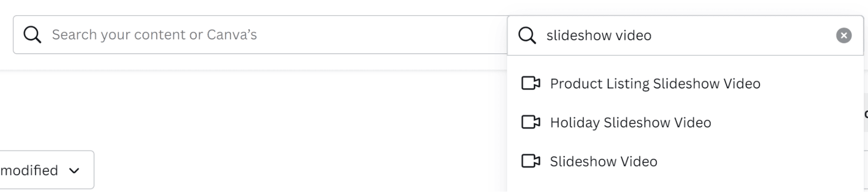Viewport: 868px width, 192px height.
Task: Click the words 'Product Listing' in the first suggestion
Action: (x=599, y=84)
